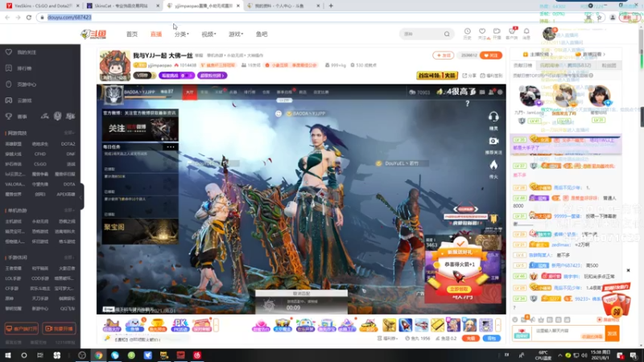Screen dimensions: 644x362
Task: Click the site search input field
Action: (422, 34)
